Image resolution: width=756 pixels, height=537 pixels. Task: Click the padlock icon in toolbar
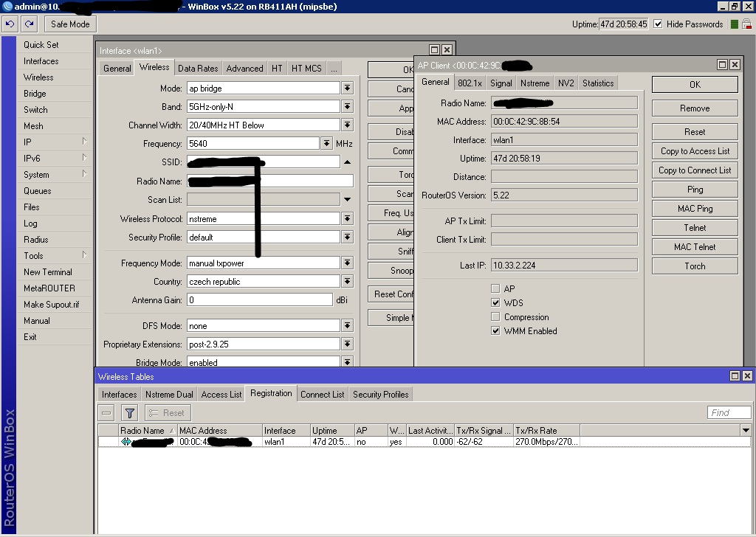click(x=746, y=24)
